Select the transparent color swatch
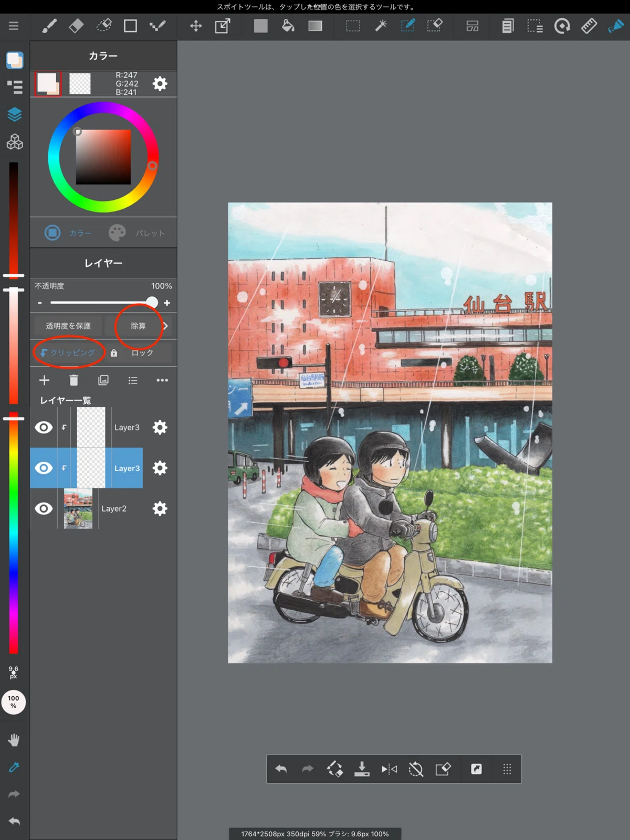This screenshot has height=840, width=630. point(80,83)
